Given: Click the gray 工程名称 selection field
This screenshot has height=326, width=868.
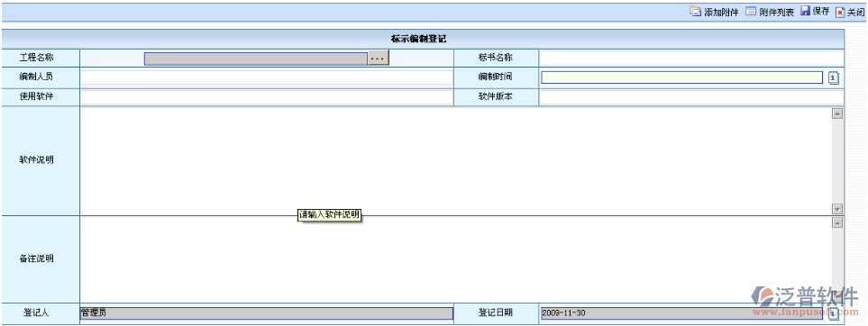Looking at the screenshot, I should [256, 59].
